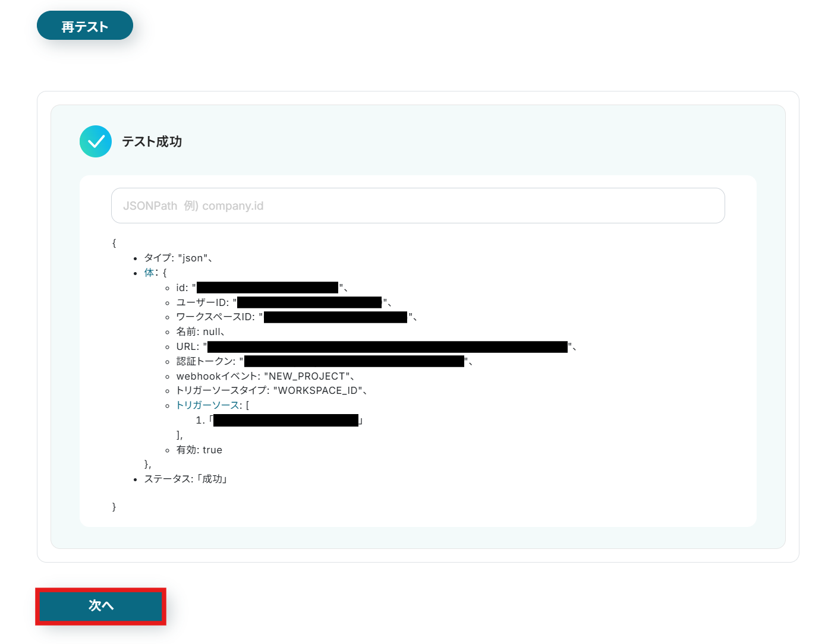Click the 再テスト button

coord(85,26)
